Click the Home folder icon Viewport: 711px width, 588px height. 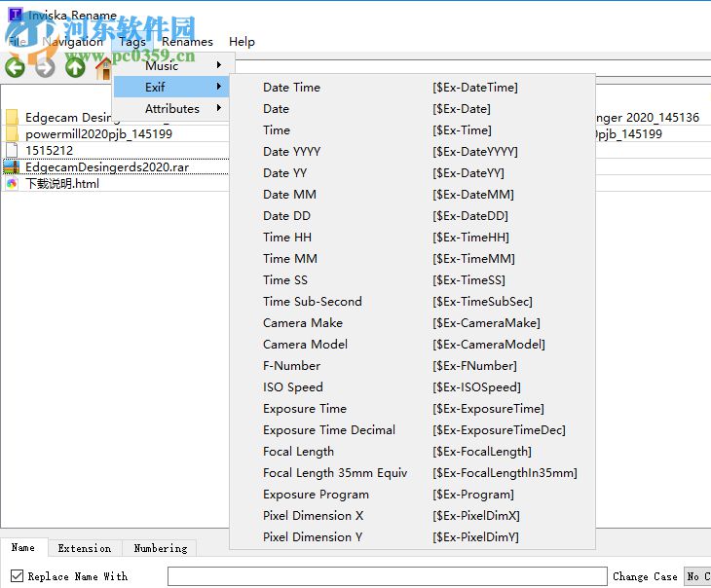pyautogui.click(x=104, y=69)
